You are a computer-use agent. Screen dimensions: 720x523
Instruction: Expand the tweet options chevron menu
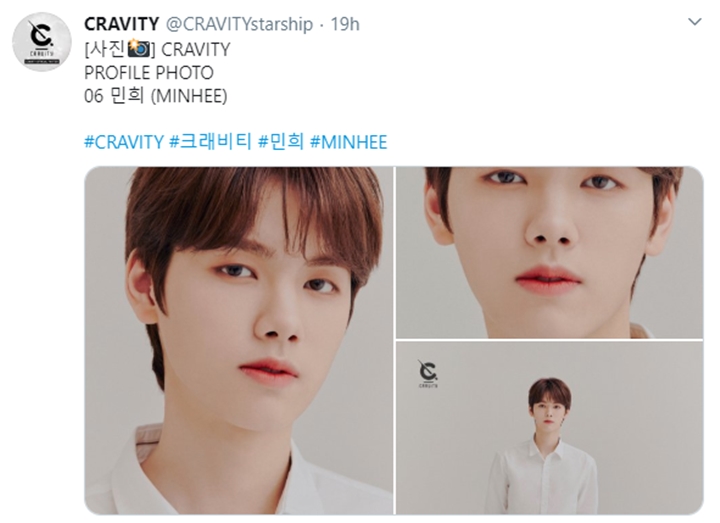[x=694, y=22]
